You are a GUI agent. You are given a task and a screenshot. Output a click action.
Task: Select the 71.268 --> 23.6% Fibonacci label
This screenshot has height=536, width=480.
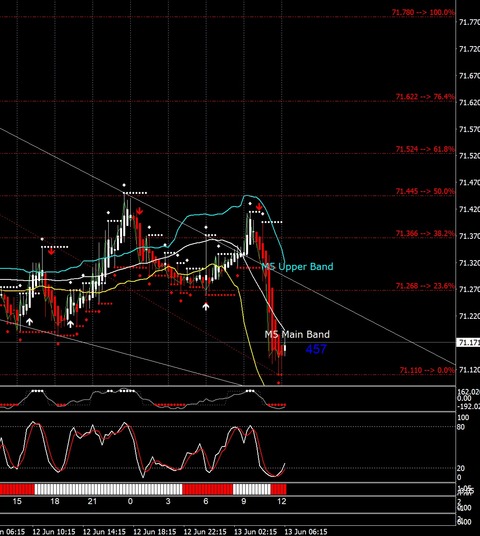coord(425,286)
